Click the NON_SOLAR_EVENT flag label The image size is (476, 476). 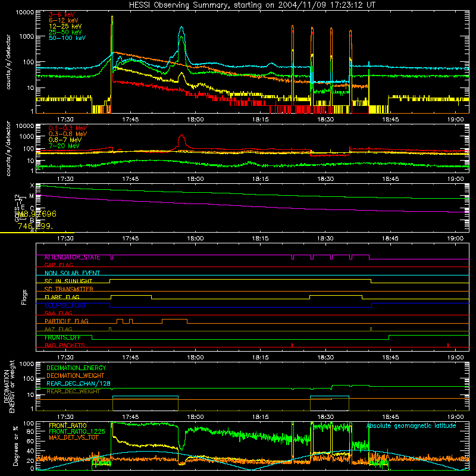tap(72, 273)
